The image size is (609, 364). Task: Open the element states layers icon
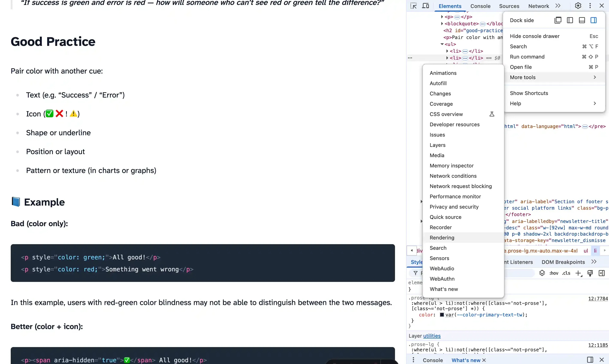[x=542, y=273]
